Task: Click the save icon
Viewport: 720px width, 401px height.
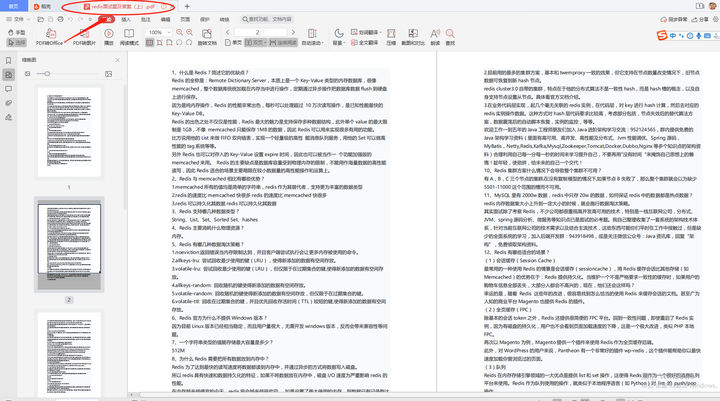Action: coord(51,19)
